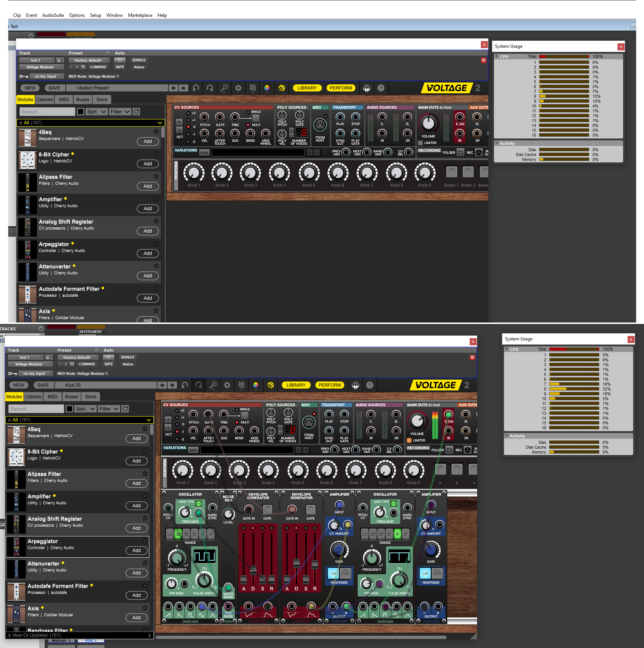Viewport: 644px width, 648px height.
Task: Click the sine output jack of the 32' oscillator
Action: coord(202,606)
